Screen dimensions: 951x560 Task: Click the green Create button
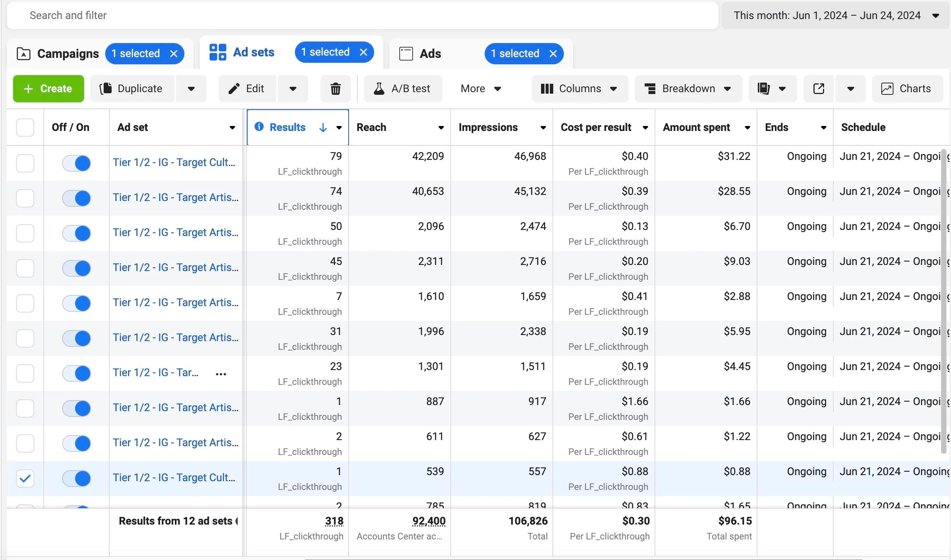tap(48, 89)
